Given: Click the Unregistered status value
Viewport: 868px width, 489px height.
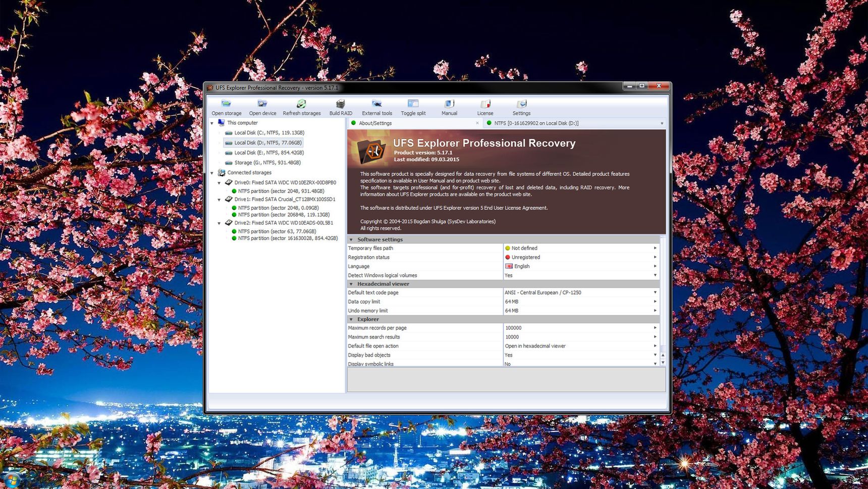Looking at the screenshot, I should [525, 257].
